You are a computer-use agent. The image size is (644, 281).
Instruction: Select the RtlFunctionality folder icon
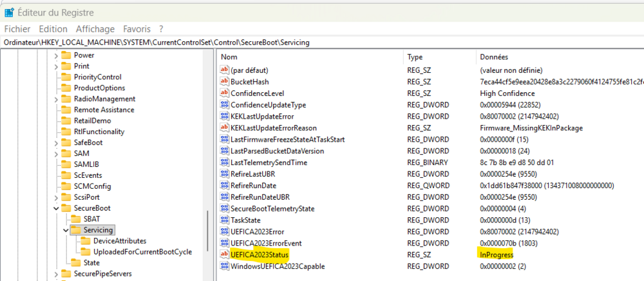click(66, 131)
